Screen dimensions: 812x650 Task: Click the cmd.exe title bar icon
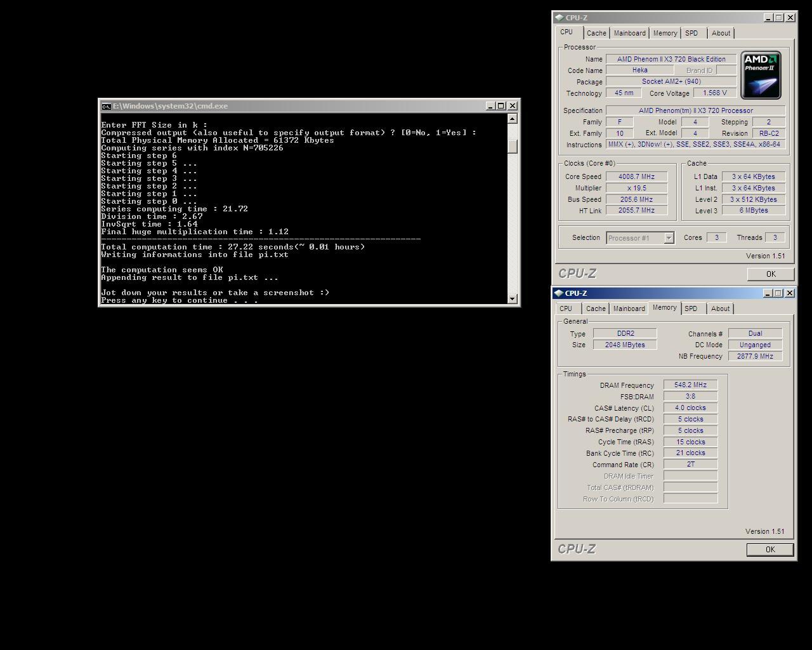[x=106, y=106]
